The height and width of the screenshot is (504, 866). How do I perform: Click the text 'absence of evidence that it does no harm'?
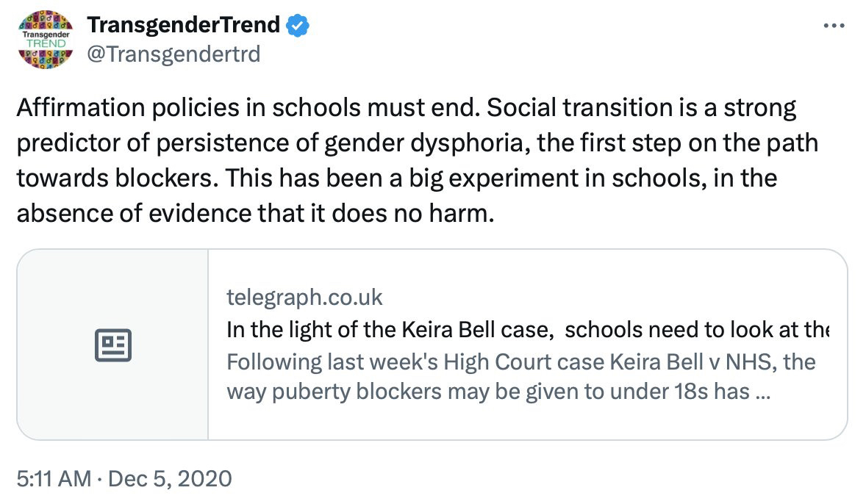coord(251,212)
